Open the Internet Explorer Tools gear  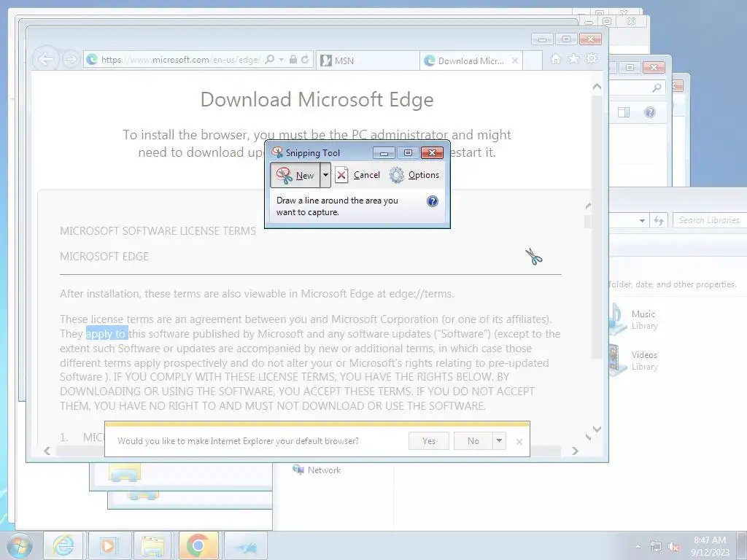tap(591, 58)
